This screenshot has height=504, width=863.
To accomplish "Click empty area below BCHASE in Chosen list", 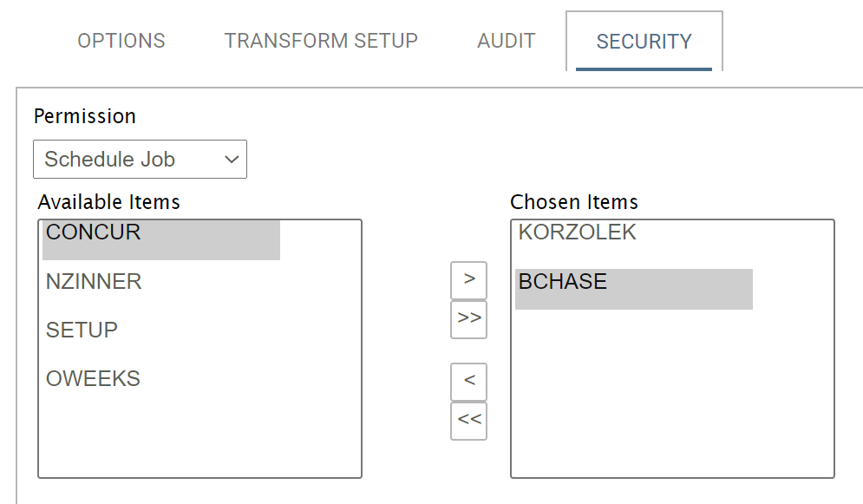I will click(x=672, y=399).
